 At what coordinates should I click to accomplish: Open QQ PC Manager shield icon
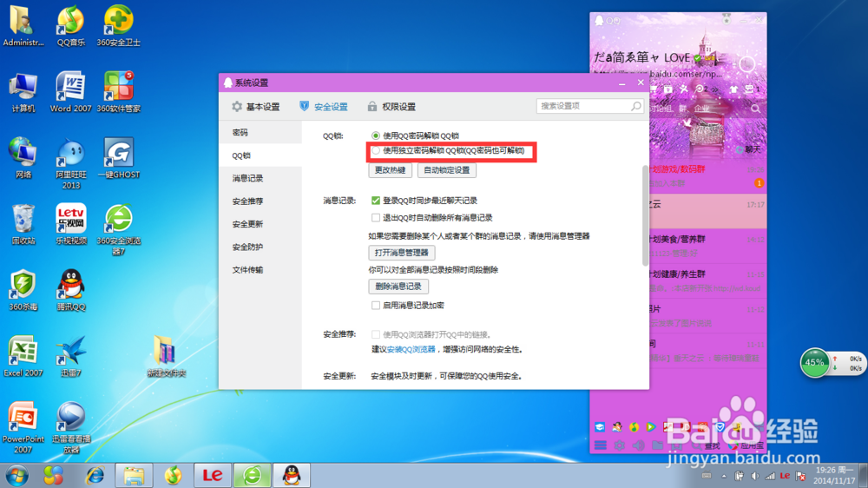(x=720, y=427)
